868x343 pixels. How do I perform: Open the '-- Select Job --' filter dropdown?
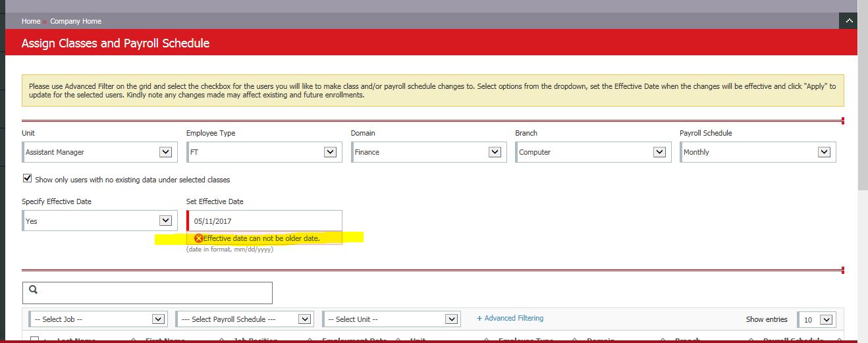pos(97,319)
